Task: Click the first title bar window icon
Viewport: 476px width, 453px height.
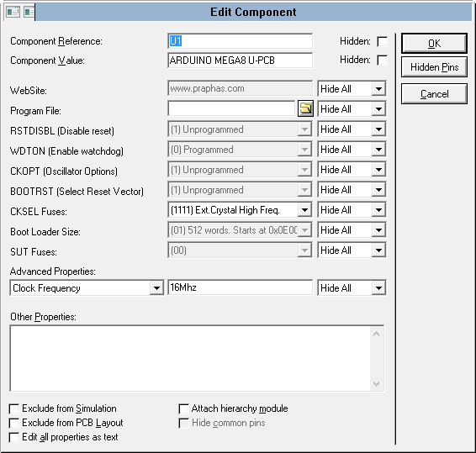Action: pos(13,12)
